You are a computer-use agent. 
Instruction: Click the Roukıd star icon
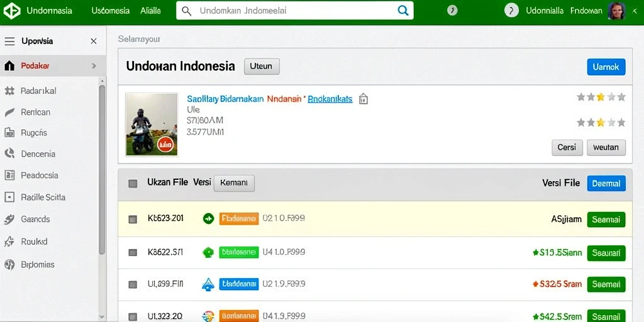[9, 241]
